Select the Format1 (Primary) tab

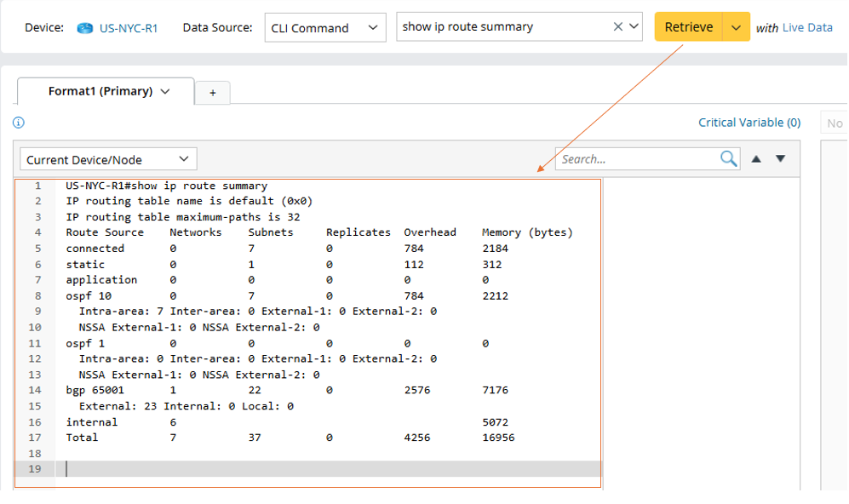point(99,92)
